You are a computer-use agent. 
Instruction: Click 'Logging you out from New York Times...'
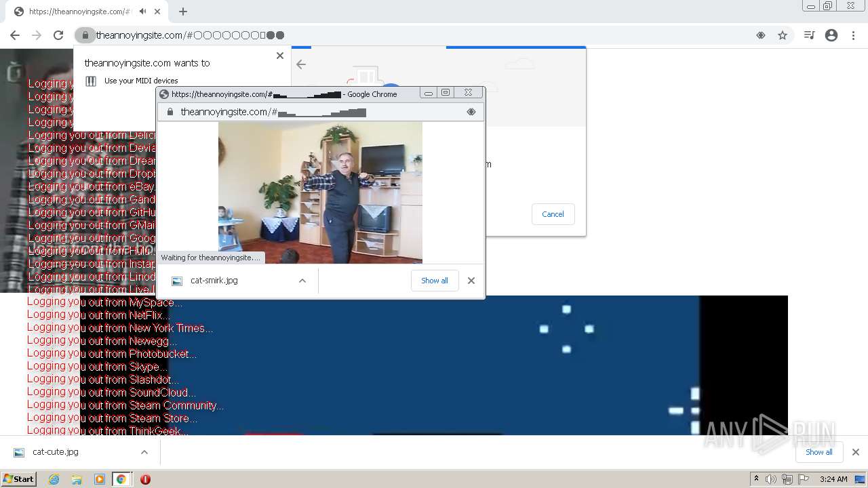coord(120,328)
